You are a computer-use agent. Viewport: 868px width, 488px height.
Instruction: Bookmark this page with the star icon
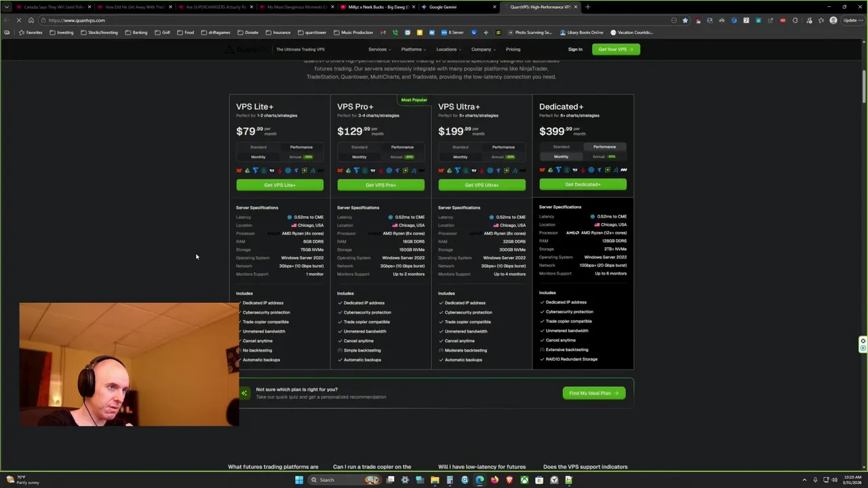click(685, 20)
